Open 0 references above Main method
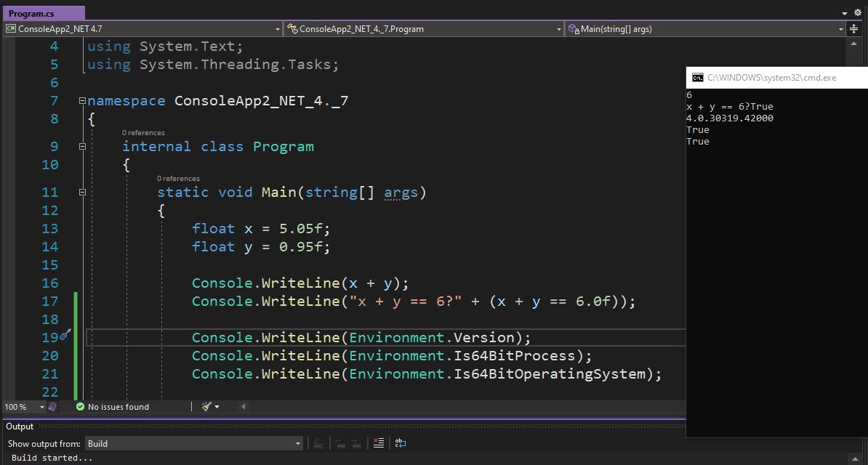The image size is (868, 465). 178,178
